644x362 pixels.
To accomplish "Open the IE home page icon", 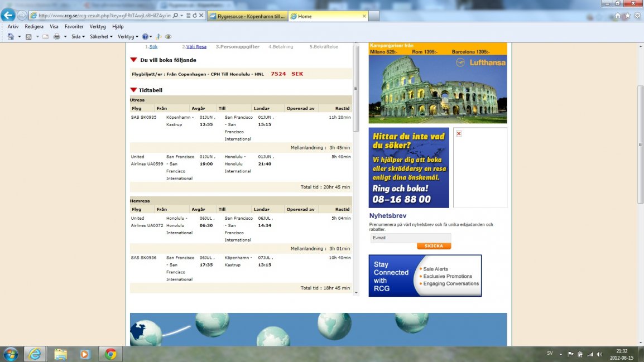I will tap(617, 16).
